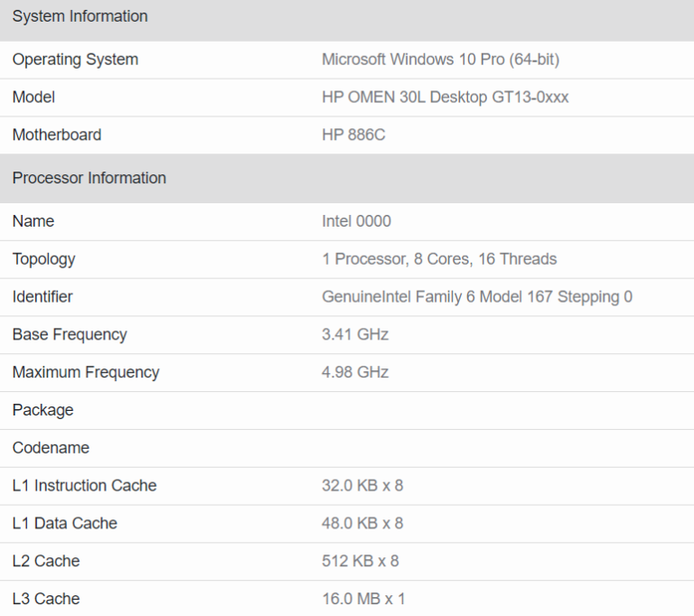Click the Codename row label
694x616 pixels.
[x=51, y=448]
